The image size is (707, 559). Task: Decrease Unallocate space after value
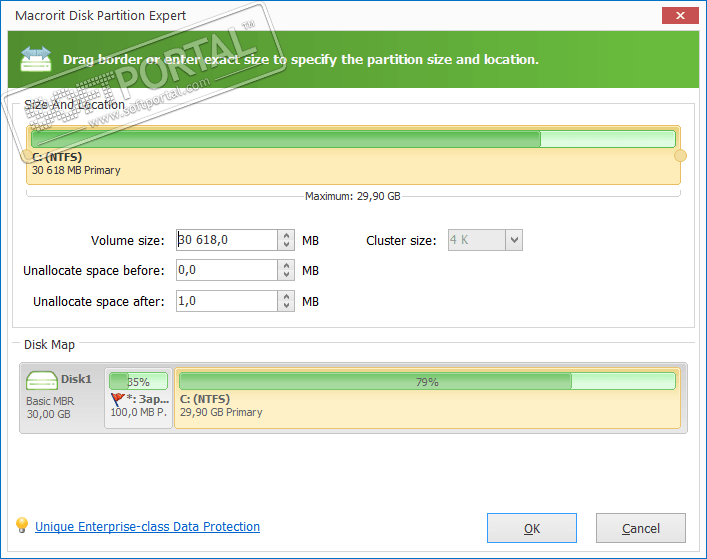[x=286, y=306]
